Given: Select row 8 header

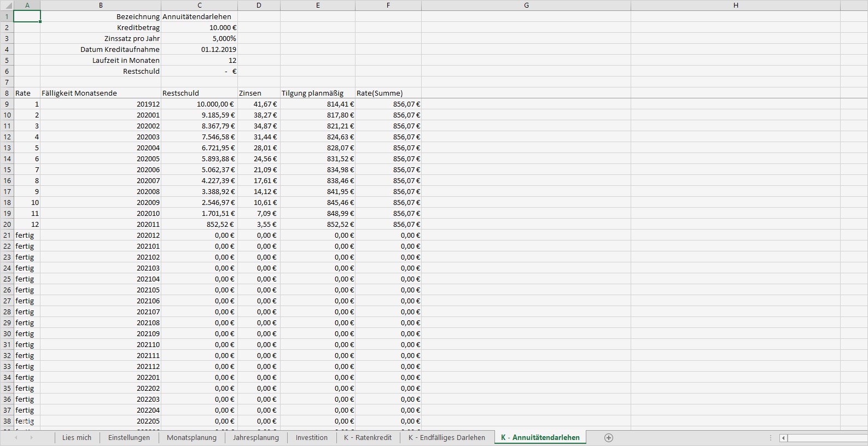Looking at the screenshot, I should [x=7, y=93].
